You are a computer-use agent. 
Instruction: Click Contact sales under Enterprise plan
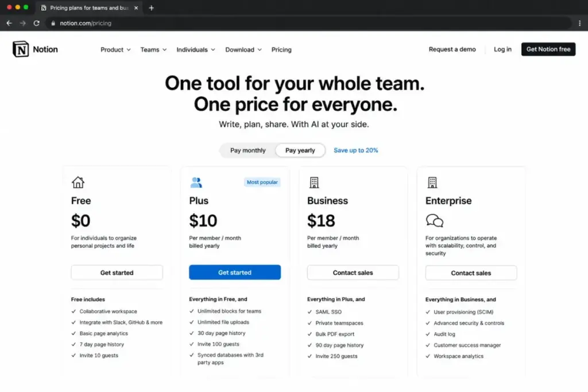tap(471, 273)
